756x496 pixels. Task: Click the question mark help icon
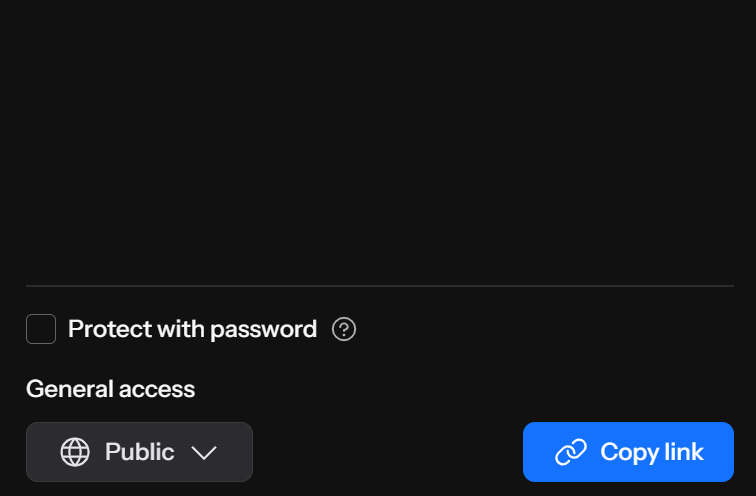(x=344, y=329)
